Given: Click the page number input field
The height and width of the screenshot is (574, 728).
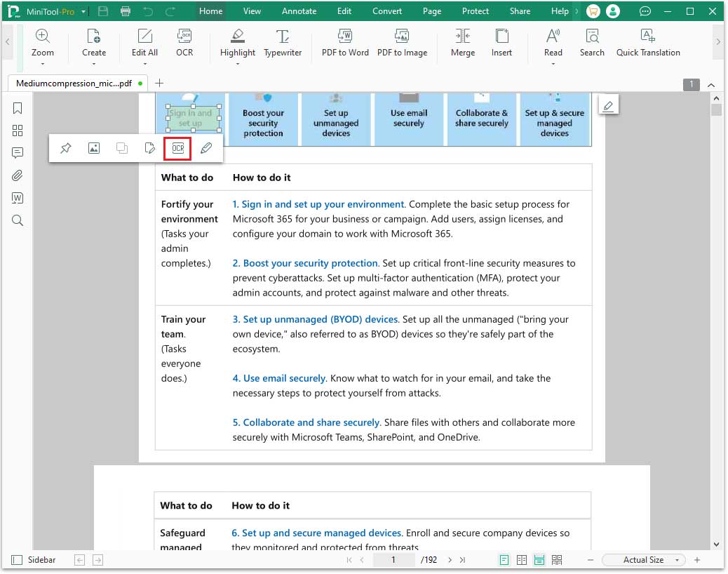Looking at the screenshot, I should pos(393,559).
